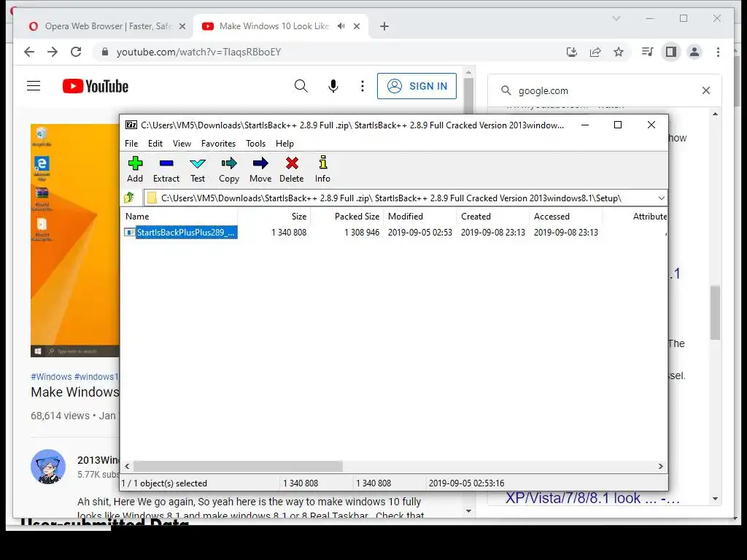Click the YouTube voice search microphone
The height and width of the screenshot is (560, 747).
333,86
